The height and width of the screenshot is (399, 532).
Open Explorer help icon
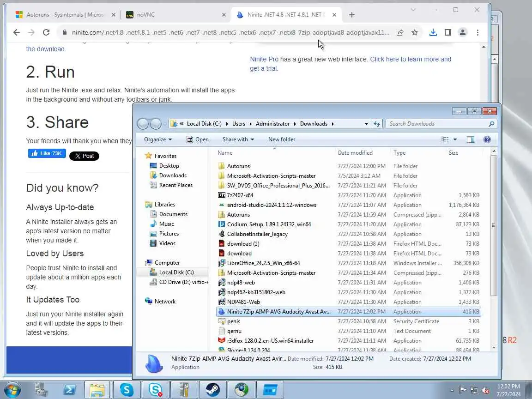coord(487,139)
